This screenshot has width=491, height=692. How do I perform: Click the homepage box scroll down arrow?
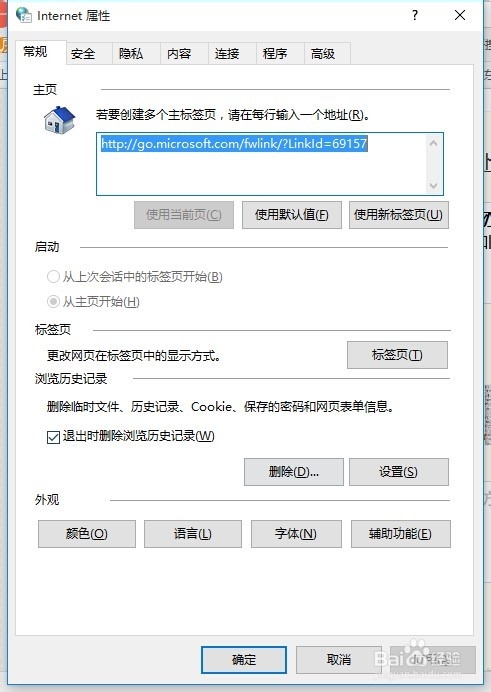coord(433,185)
